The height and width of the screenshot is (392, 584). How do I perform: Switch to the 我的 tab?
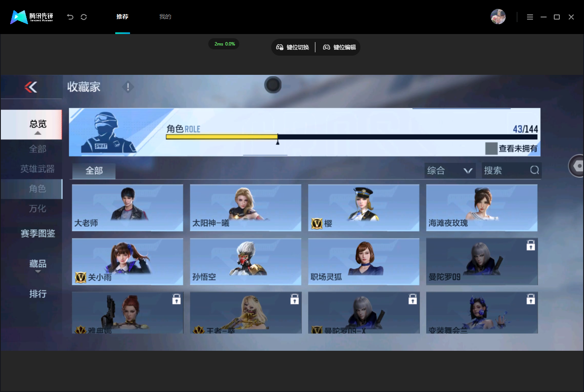click(165, 17)
